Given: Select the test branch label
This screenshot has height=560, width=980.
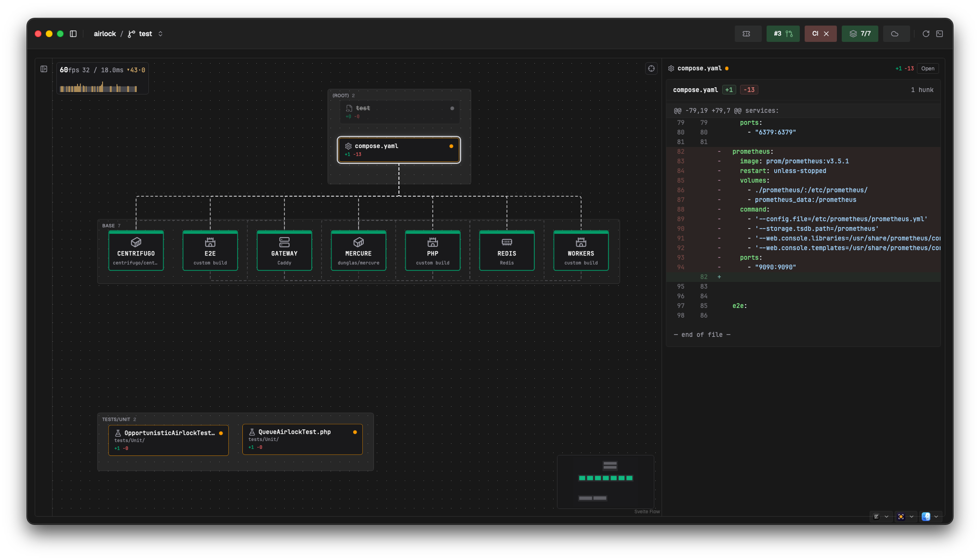Looking at the screenshot, I should click(x=146, y=34).
